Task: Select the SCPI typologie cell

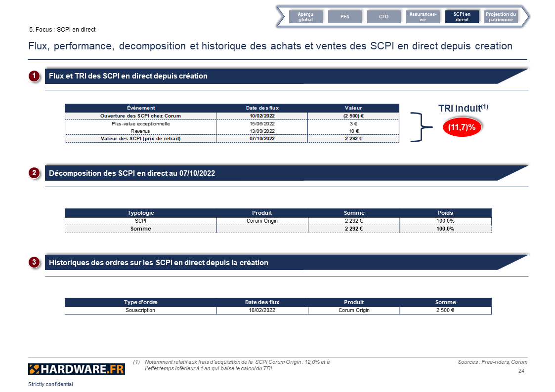Action: [140, 221]
